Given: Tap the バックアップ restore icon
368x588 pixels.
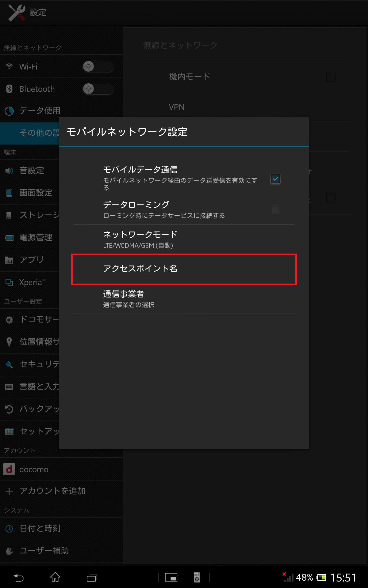Looking at the screenshot, I should 9,409.
